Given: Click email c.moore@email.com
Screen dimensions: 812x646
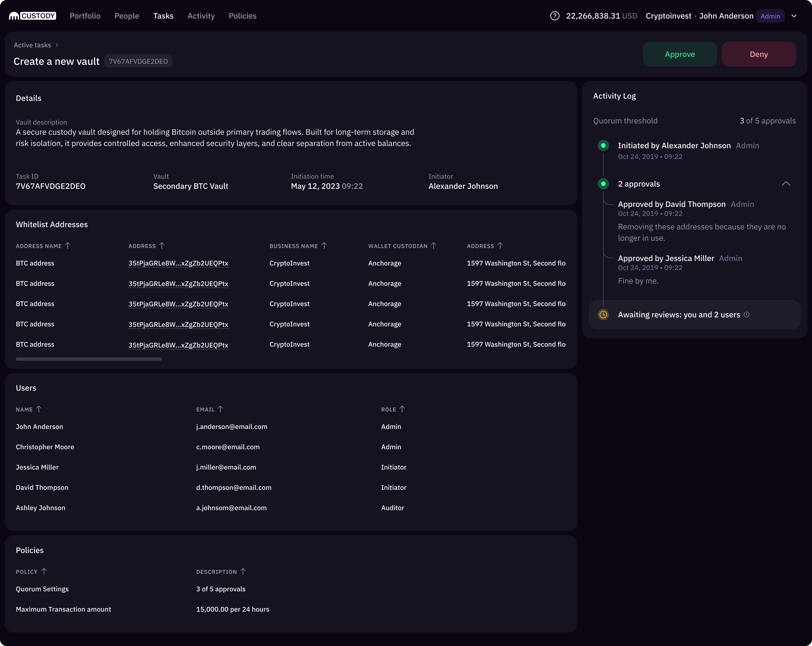Looking at the screenshot, I should tap(228, 447).
